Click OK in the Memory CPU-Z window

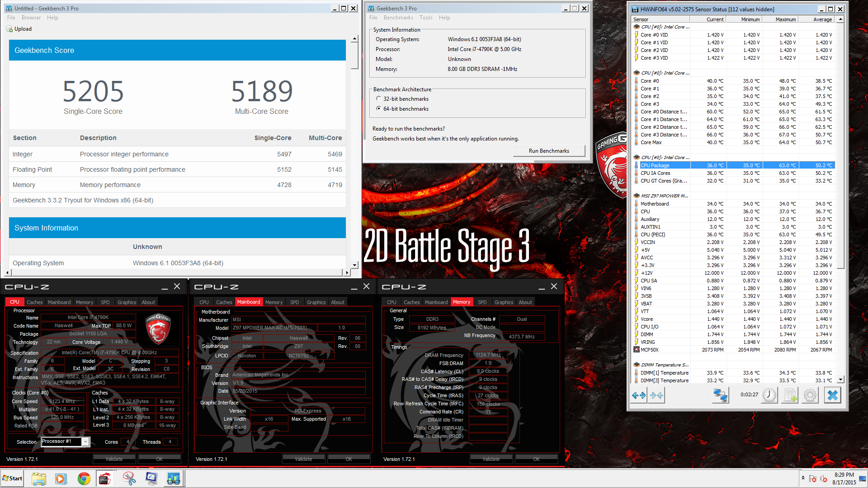pyautogui.click(x=536, y=459)
